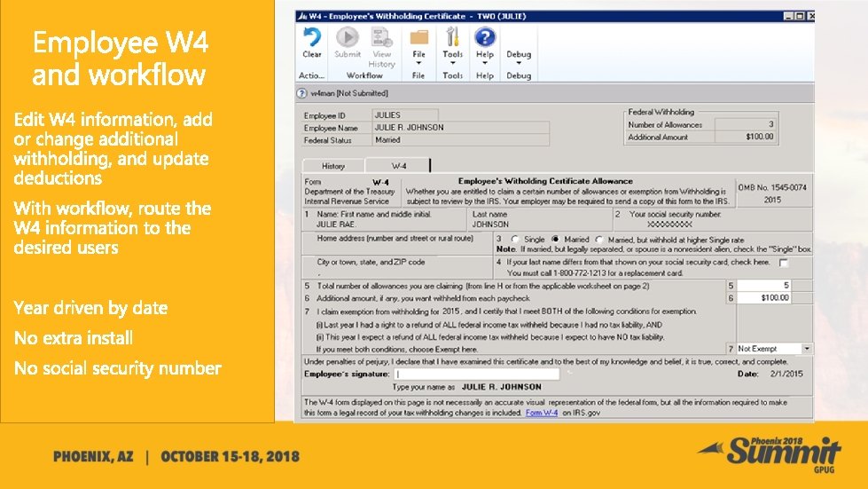Click the Federal Withholding Additional Amount $100.00

(x=746, y=137)
